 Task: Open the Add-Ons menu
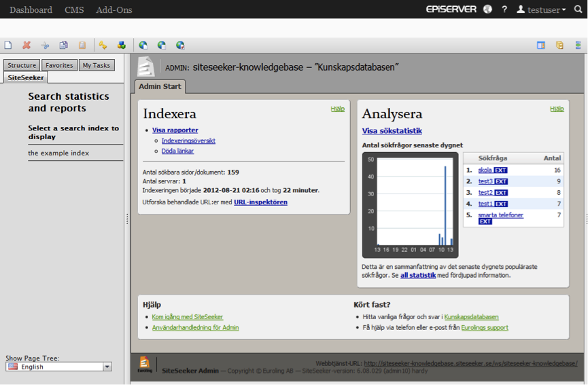click(x=114, y=10)
